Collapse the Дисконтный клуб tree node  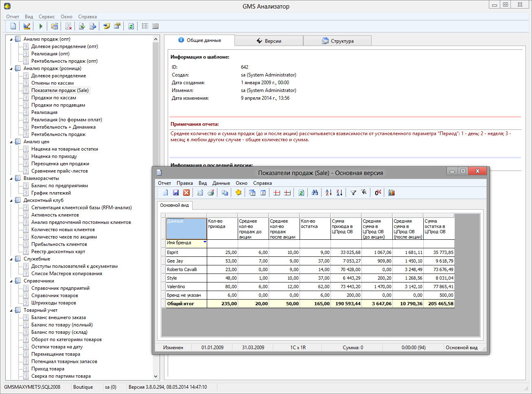(11, 201)
